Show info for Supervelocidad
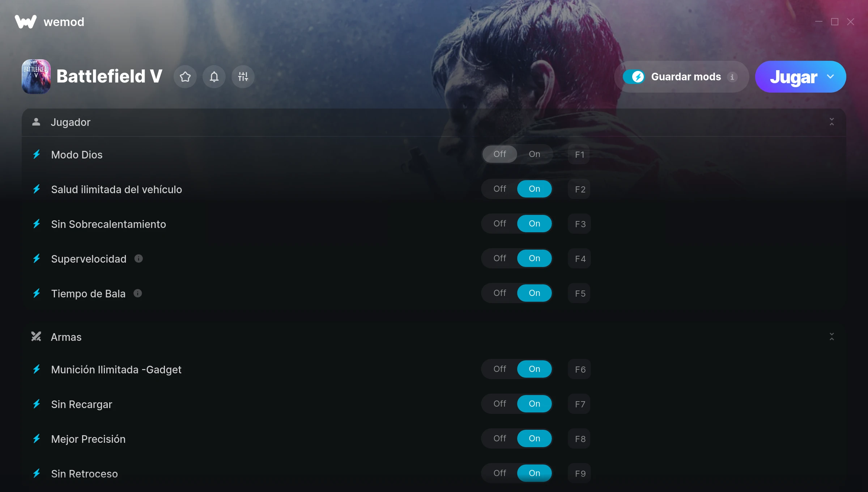The width and height of the screenshot is (868, 492). tap(139, 258)
